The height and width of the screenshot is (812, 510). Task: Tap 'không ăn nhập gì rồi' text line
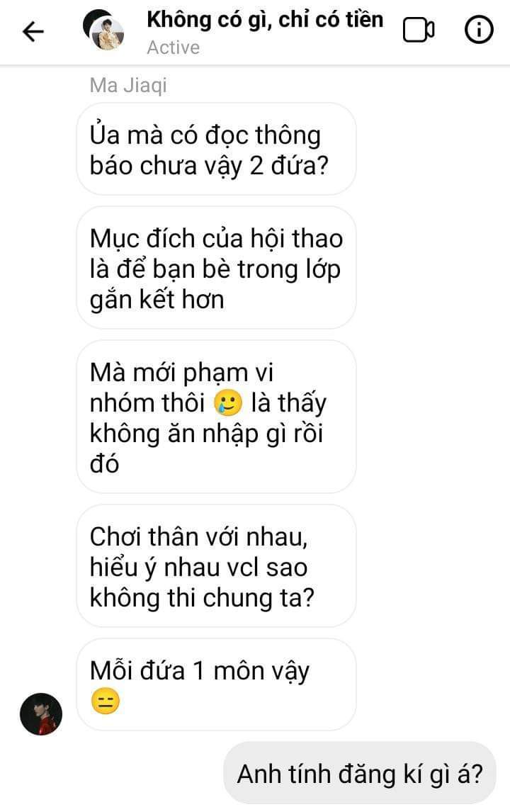point(207,434)
